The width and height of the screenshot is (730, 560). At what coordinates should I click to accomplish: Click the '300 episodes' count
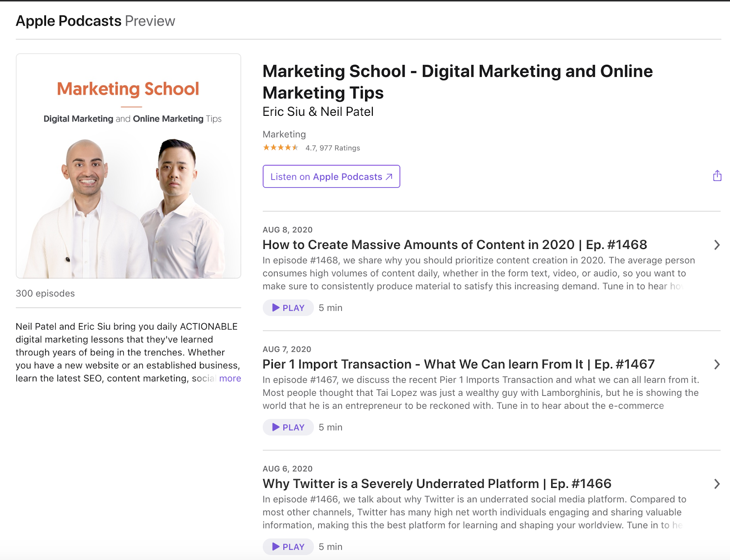[x=45, y=293]
